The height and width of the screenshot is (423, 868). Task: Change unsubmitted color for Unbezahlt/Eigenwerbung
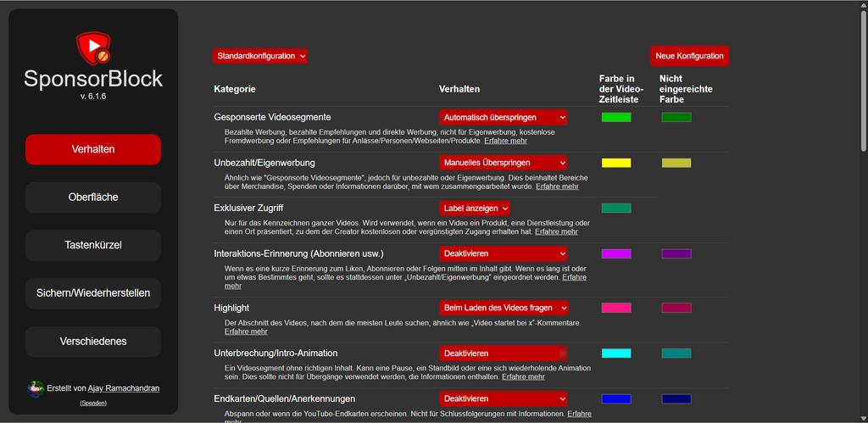point(676,163)
